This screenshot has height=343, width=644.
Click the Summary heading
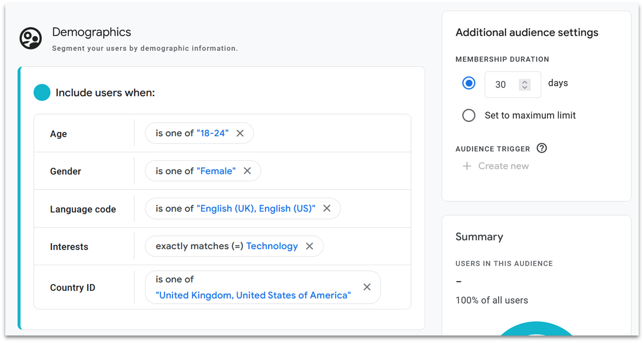[x=479, y=237]
